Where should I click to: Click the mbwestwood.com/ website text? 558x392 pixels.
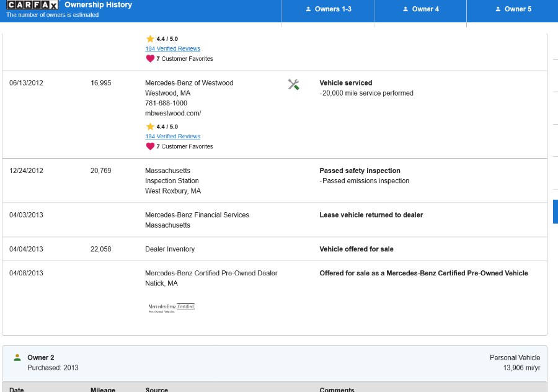[x=173, y=114]
